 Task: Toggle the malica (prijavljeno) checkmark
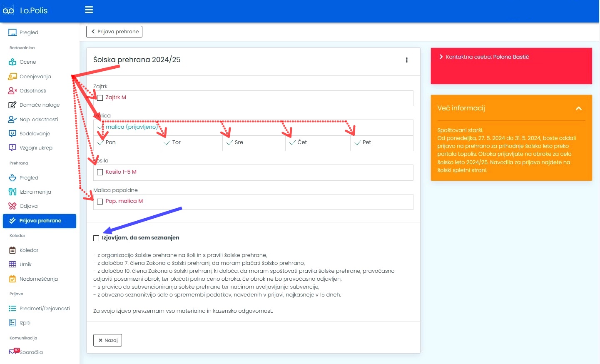click(x=100, y=127)
